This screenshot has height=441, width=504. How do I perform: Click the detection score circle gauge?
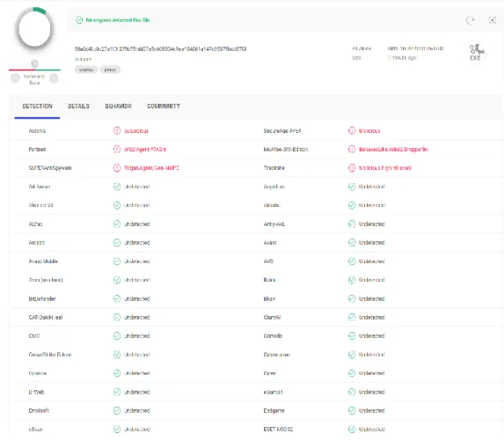click(x=34, y=29)
